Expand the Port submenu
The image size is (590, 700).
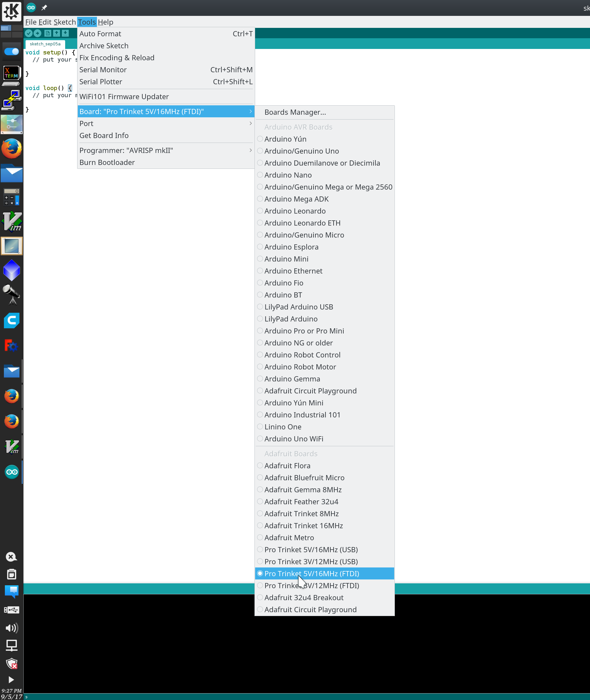(x=166, y=124)
